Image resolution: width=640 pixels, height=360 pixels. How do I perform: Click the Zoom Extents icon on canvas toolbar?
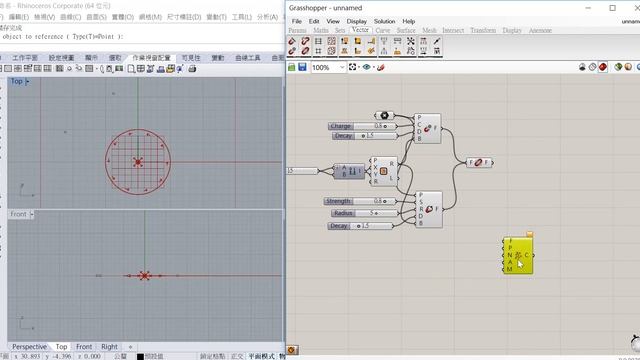(x=352, y=67)
